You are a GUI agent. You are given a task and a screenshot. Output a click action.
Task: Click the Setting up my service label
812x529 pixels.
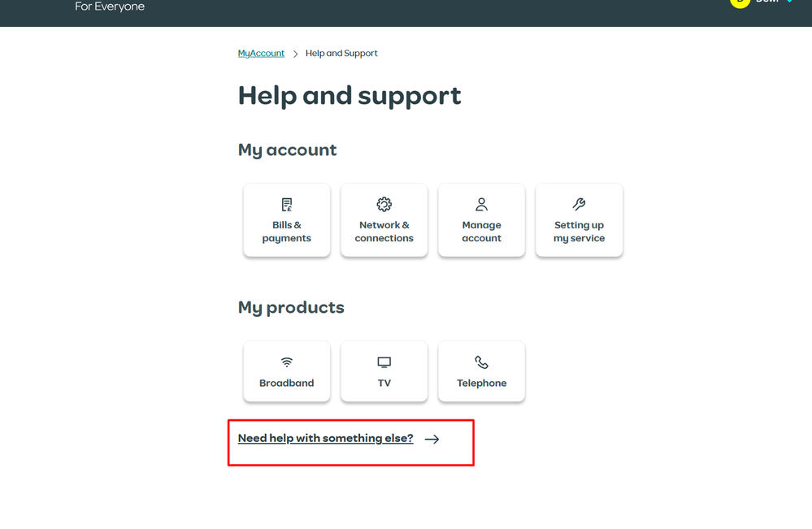coord(579,232)
